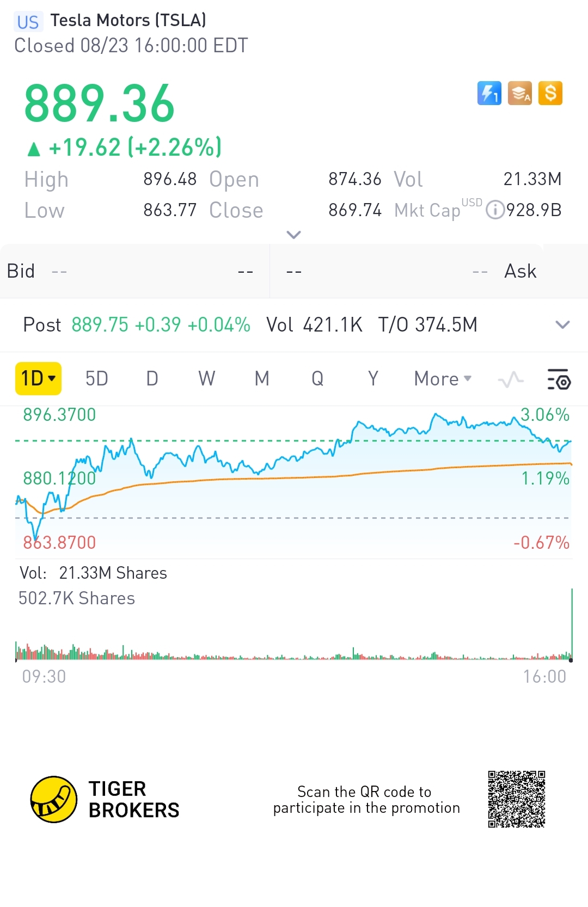588x907 pixels.
Task: Tap the chart indicator wave icon
Action: click(511, 379)
